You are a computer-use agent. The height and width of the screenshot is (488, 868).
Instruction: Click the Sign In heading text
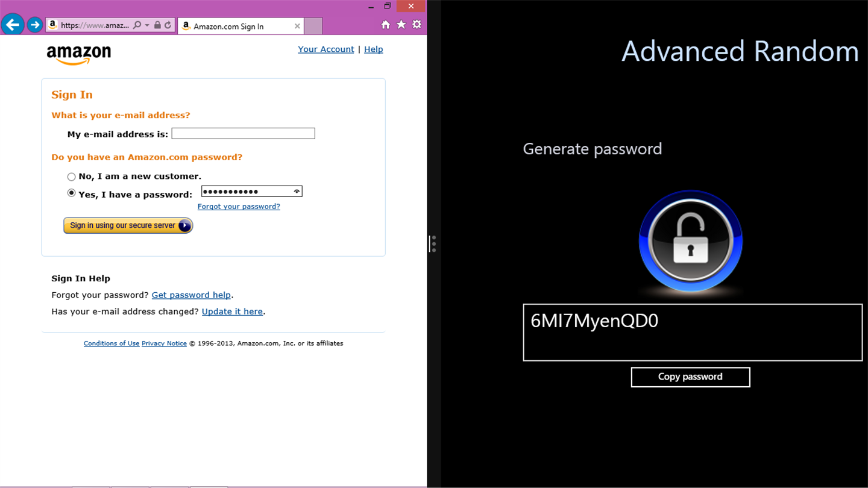click(x=72, y=95)
